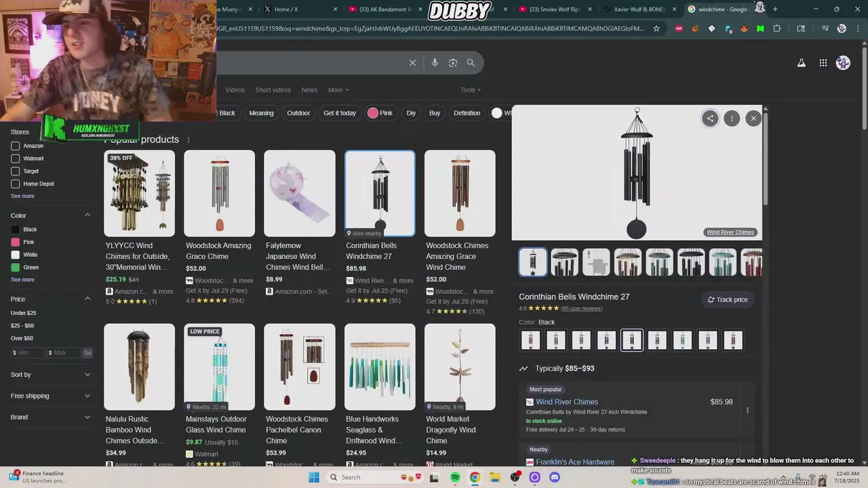Image resolution: width=868 pixels, height=488 pixels.
Task: Open the Falytemow Japanese Wind Chimes product
Action: click(x=300, y=222)
